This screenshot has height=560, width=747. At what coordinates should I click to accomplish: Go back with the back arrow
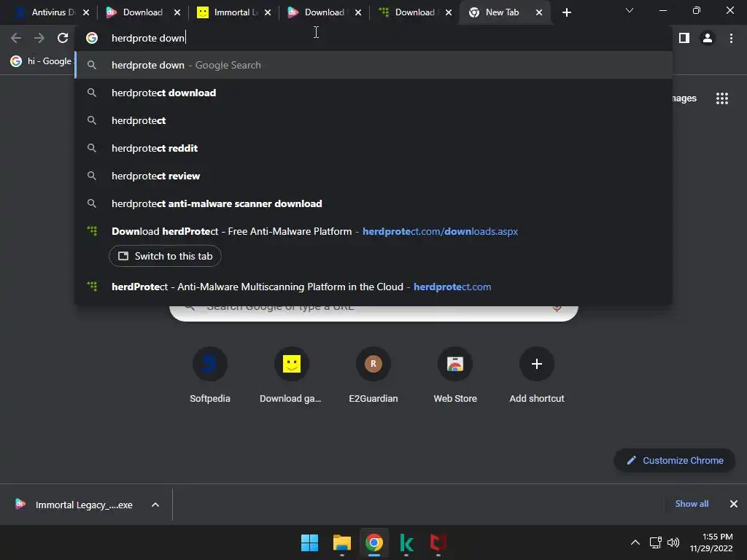tap(16, 38)
